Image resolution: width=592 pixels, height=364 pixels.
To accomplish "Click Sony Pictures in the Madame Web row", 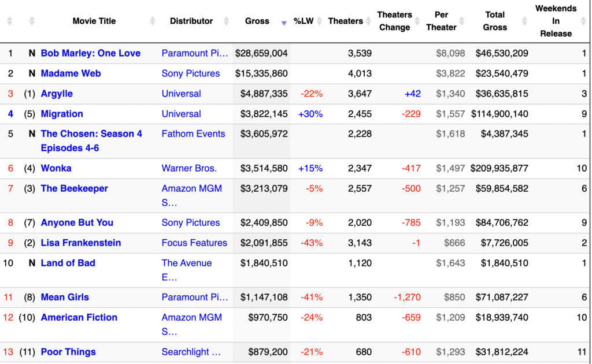I will tap(191, 73).
